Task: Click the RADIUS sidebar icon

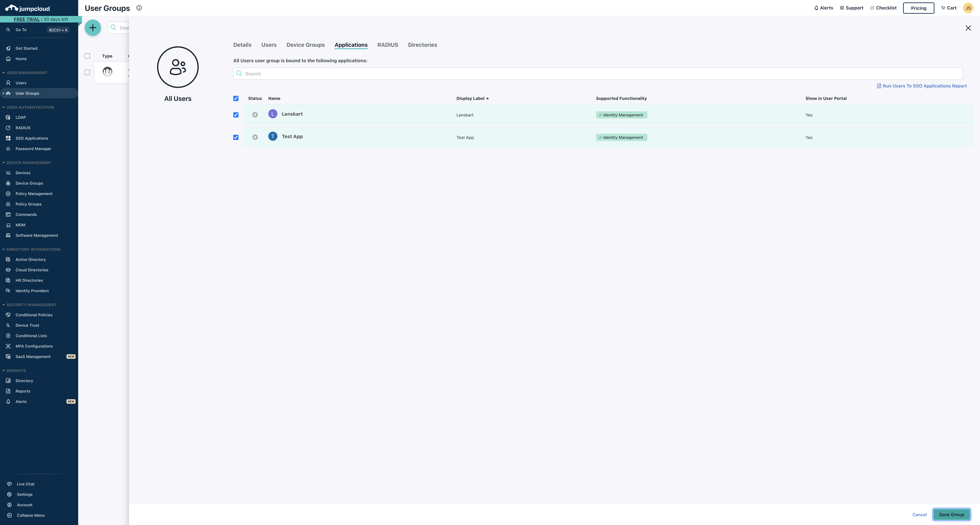Action: [8, 128]
